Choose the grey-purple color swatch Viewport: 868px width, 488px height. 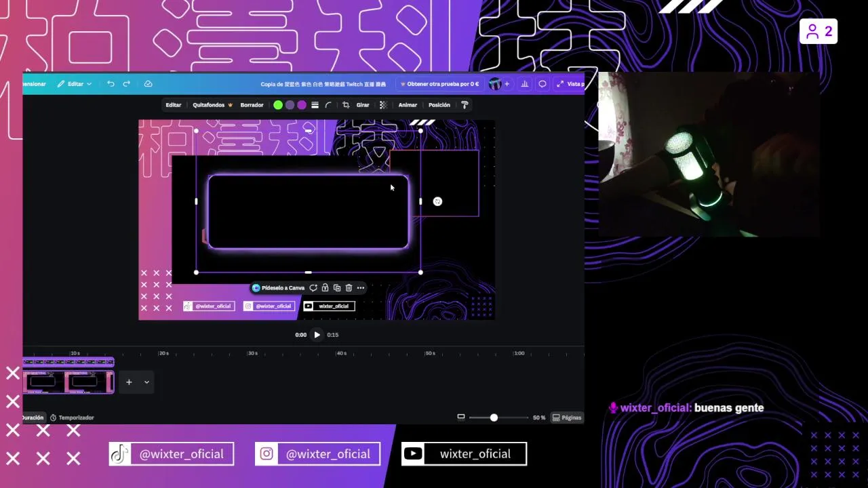(x=290, y=105)
